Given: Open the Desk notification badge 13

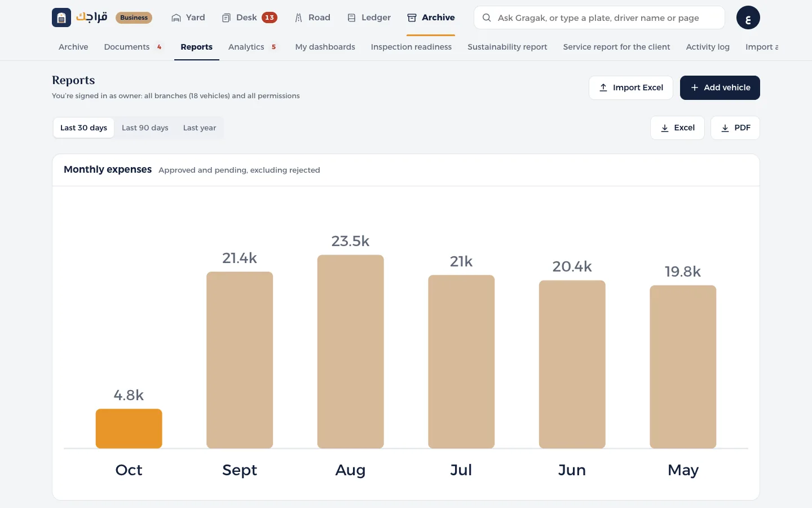Looking at the screenshot, I should point(270,17).
